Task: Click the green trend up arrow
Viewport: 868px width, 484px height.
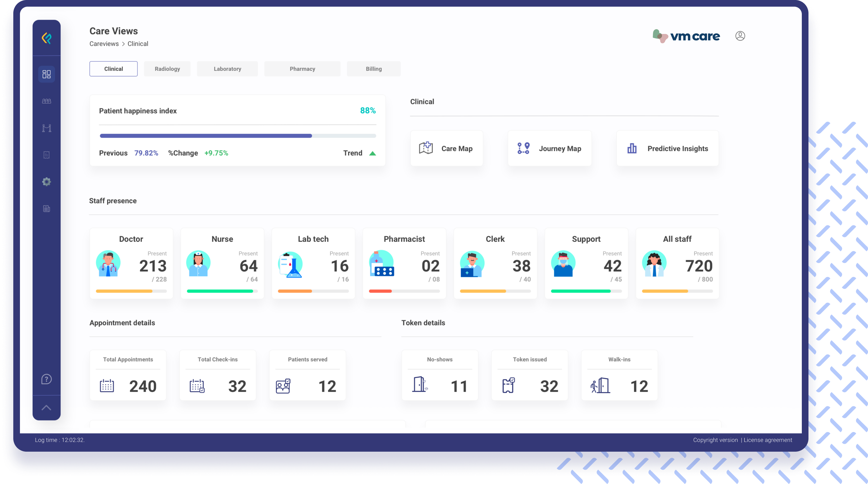Action: (372, 153)
